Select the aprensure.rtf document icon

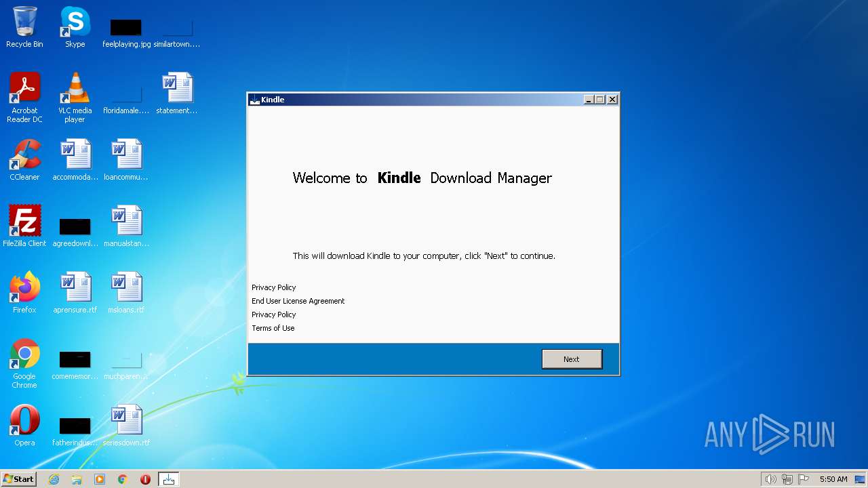(75, 293)
